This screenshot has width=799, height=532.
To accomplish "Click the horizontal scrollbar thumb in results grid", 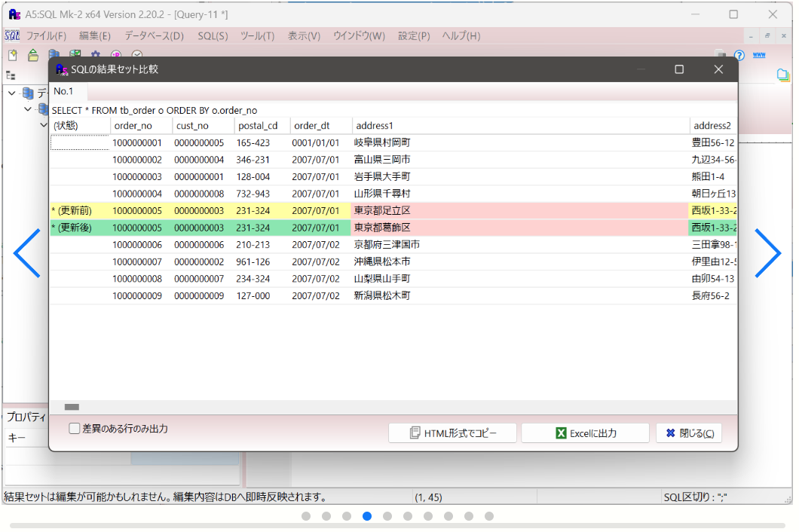I will click(72, 407).
